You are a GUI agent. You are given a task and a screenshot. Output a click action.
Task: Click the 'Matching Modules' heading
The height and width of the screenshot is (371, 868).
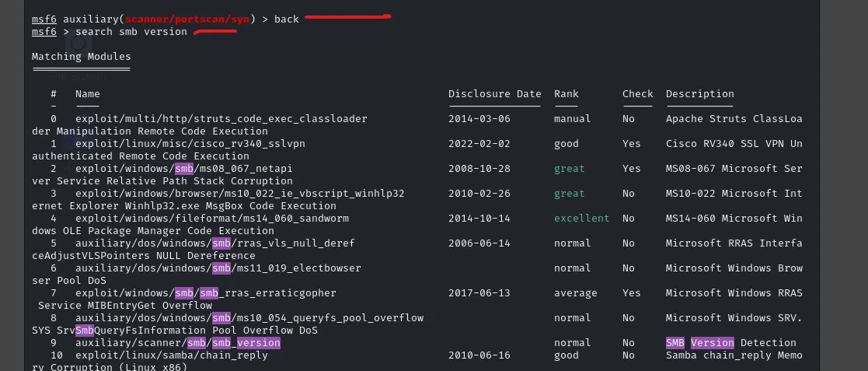click(x=82, y=57)
